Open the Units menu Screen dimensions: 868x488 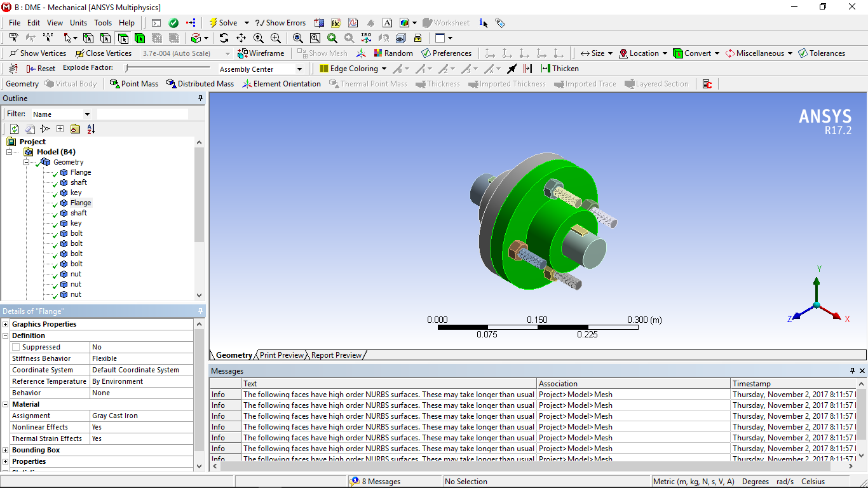coord(79,23)
